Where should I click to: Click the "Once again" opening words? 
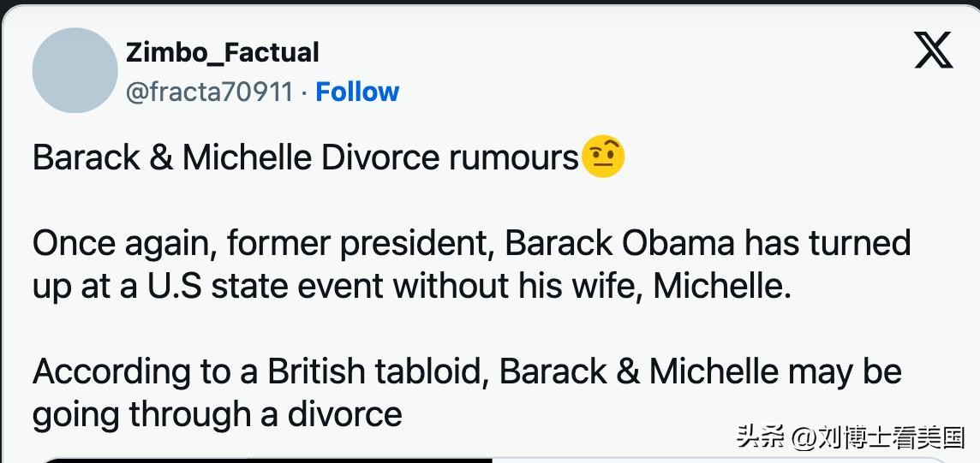click(x=123, y=244)
